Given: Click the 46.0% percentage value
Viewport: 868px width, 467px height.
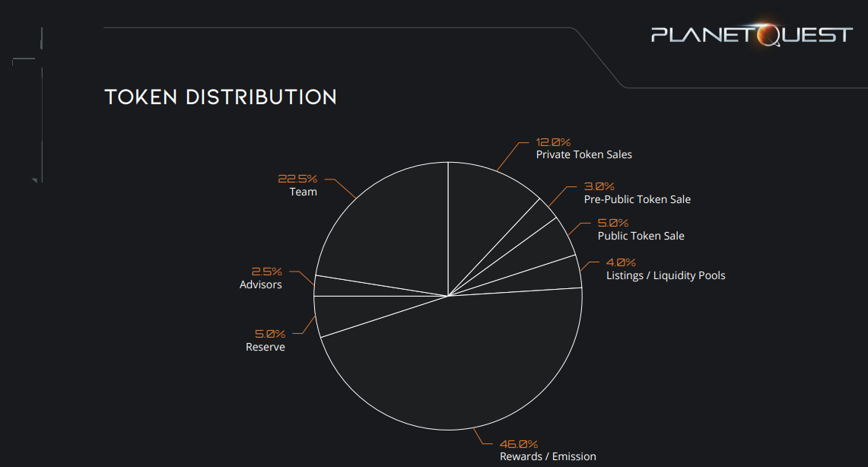Looking at the screenshot, I should (518, 444).
